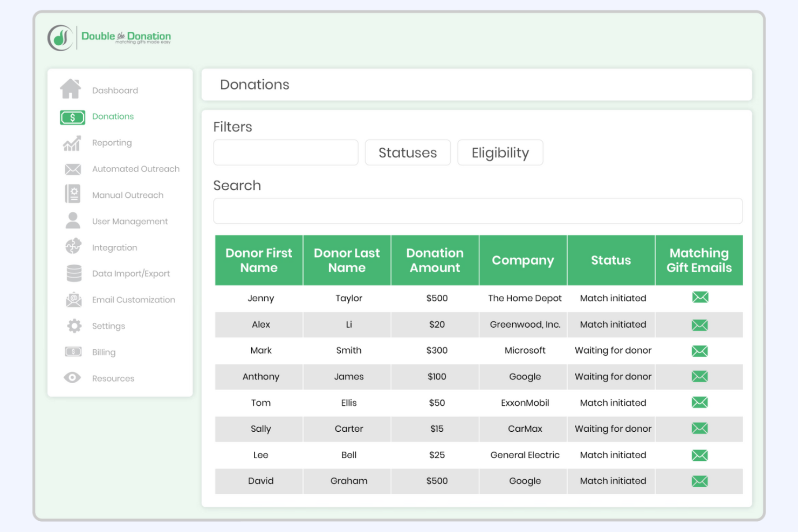798x532 pixels.
Task: Sort by Company column header
Action: (x=523, y=260)
